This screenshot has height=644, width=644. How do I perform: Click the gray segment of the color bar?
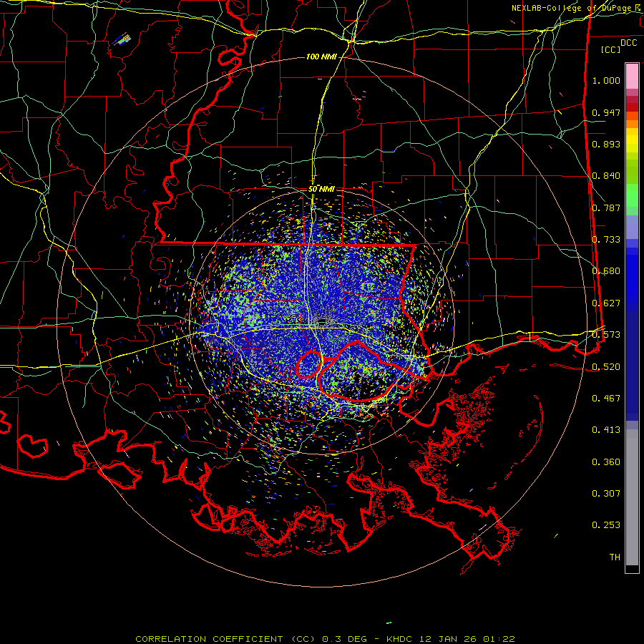point(632,497)
